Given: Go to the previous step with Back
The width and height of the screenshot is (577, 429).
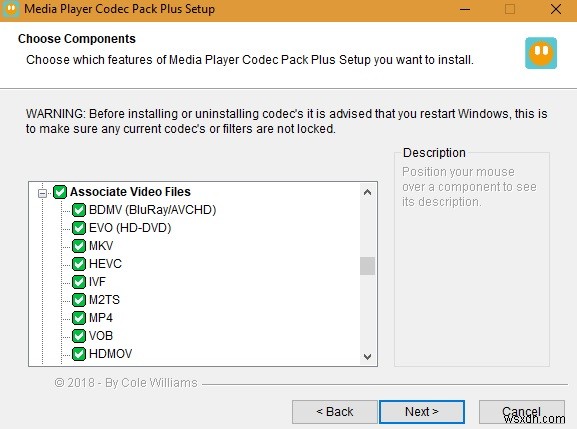Looking at the screenshot, I should point(335,412).
